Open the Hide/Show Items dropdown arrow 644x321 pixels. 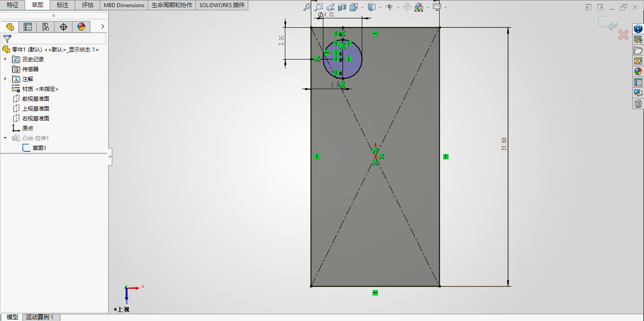(x=398, y=8)
